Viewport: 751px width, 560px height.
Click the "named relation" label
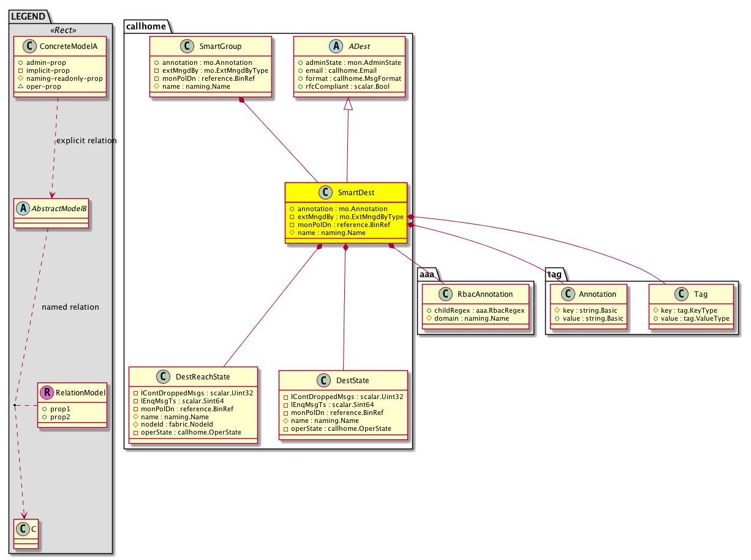point(70,307)
